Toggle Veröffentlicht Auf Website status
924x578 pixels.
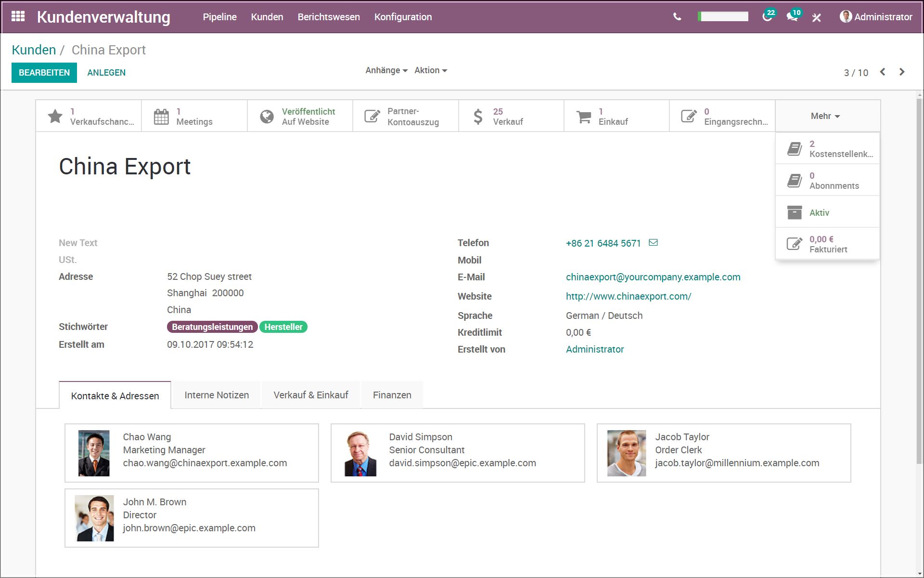click(x=300, y=116)
